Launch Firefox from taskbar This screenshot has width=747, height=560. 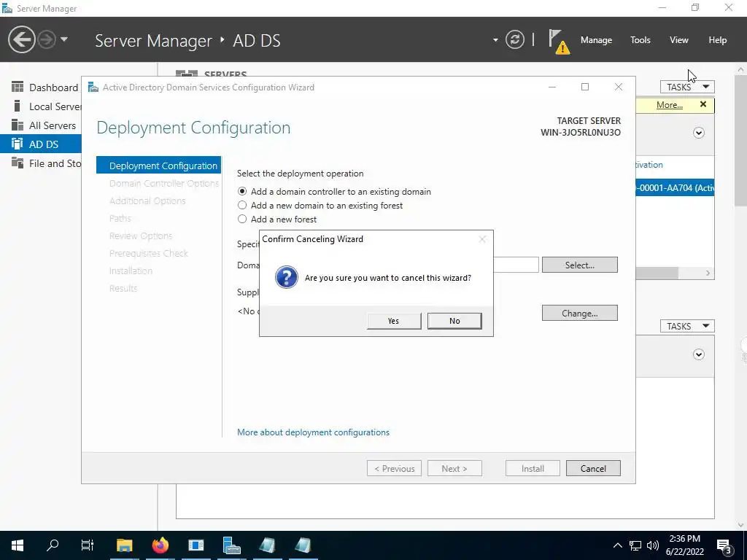pyautogui.click(x=160, y=545)
